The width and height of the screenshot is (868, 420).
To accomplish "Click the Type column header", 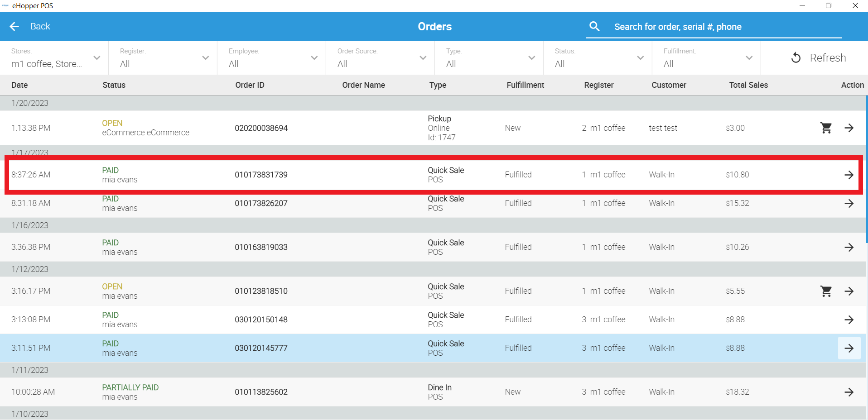I will click(438, 85).
